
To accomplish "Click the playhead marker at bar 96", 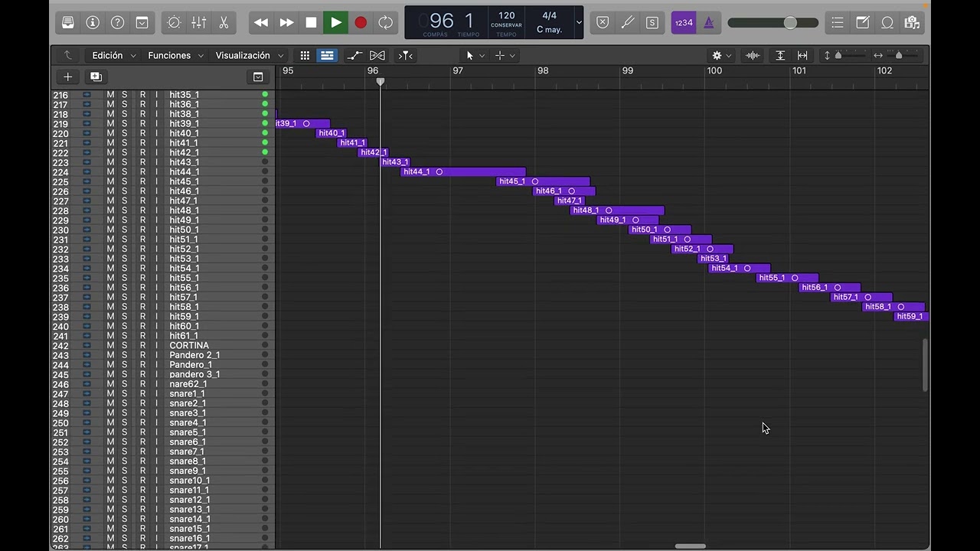I will (381, 81).
